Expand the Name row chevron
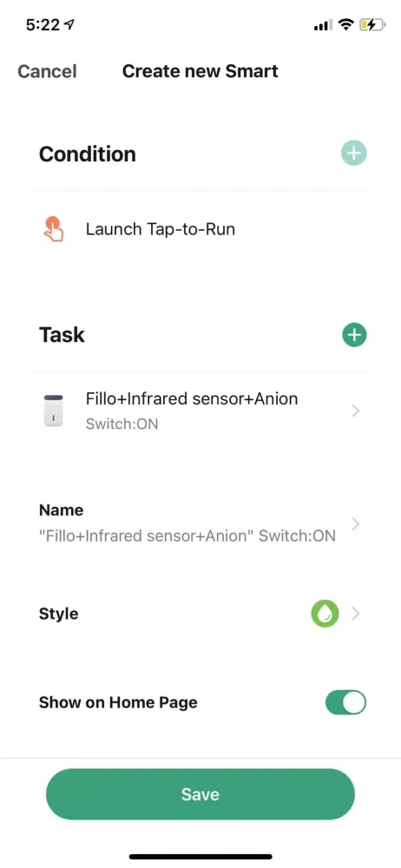This screenshot has height=868, width=401. tap(356, 523)
